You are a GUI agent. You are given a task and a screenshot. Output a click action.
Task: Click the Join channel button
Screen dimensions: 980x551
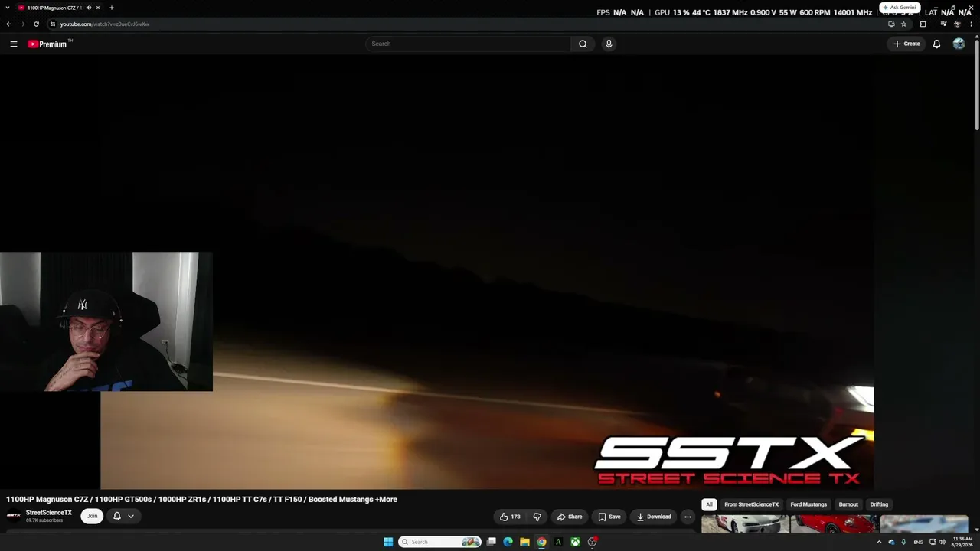(92, 516)
